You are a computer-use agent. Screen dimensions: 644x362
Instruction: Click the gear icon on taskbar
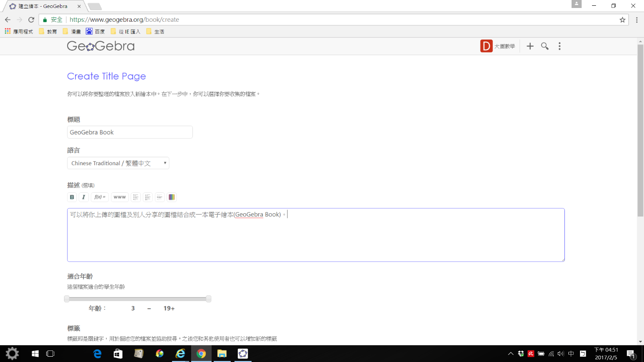tap(12, 354)
